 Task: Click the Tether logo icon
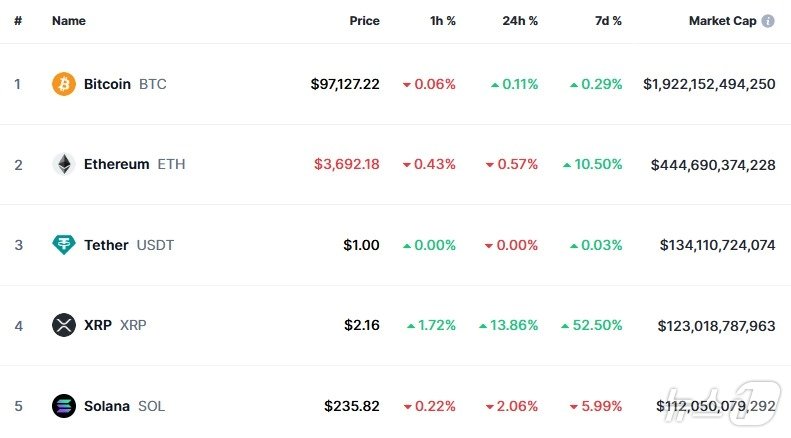point(64,245)
